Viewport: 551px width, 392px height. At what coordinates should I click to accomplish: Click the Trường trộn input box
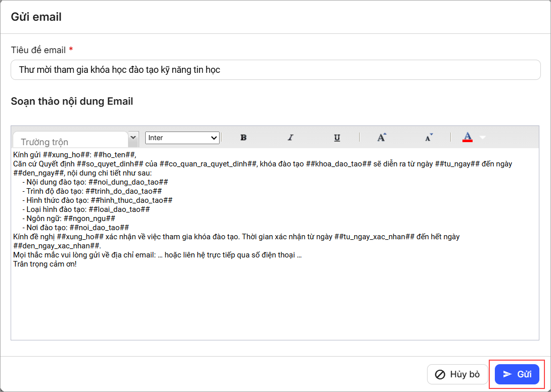71,142
